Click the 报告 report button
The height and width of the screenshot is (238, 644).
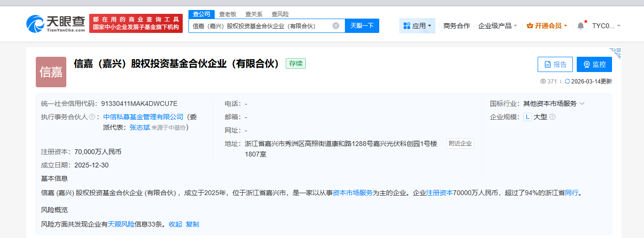click(x=555, y=64)
